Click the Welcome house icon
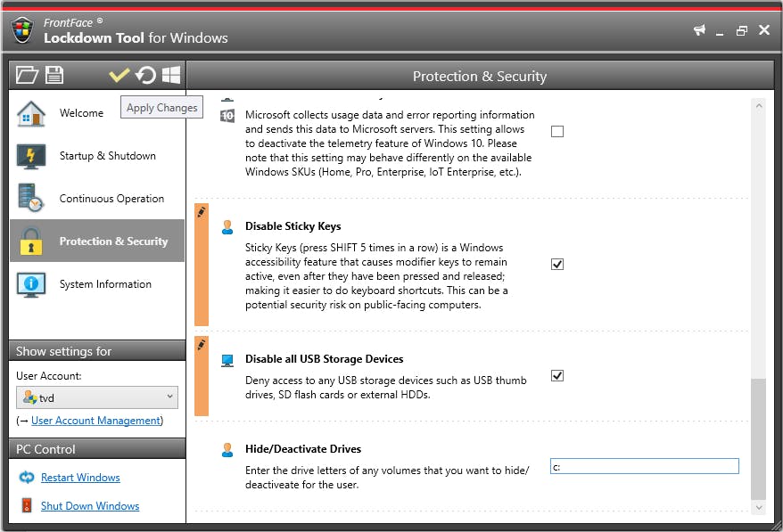The width and height of the screenshot is (783, 532). point(31,113)
